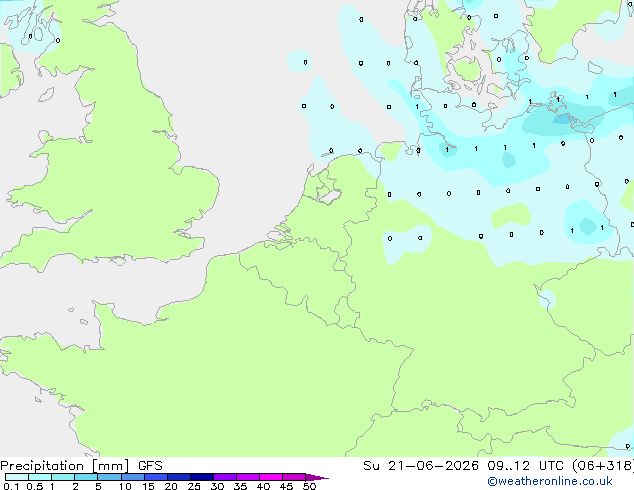Screen dimensions: 634x490
Task: Click the 5–10 mm legend color swatch
Action: coord(109,477)
